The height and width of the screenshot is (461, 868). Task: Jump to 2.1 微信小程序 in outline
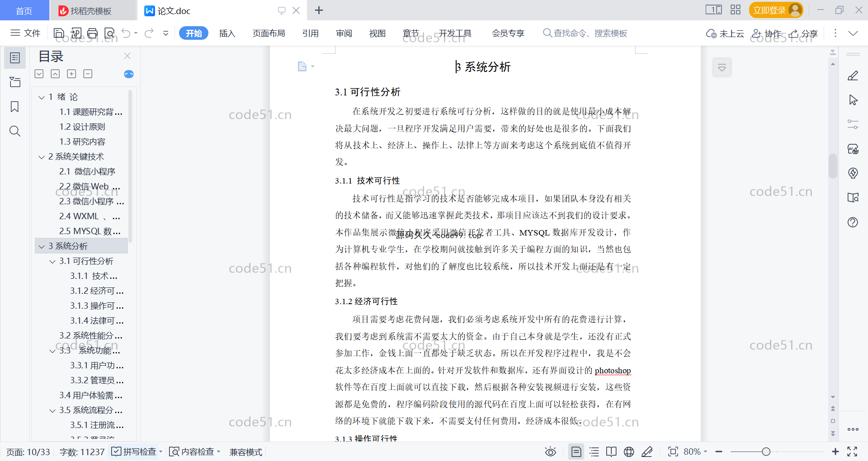click(x=87, y=172)
